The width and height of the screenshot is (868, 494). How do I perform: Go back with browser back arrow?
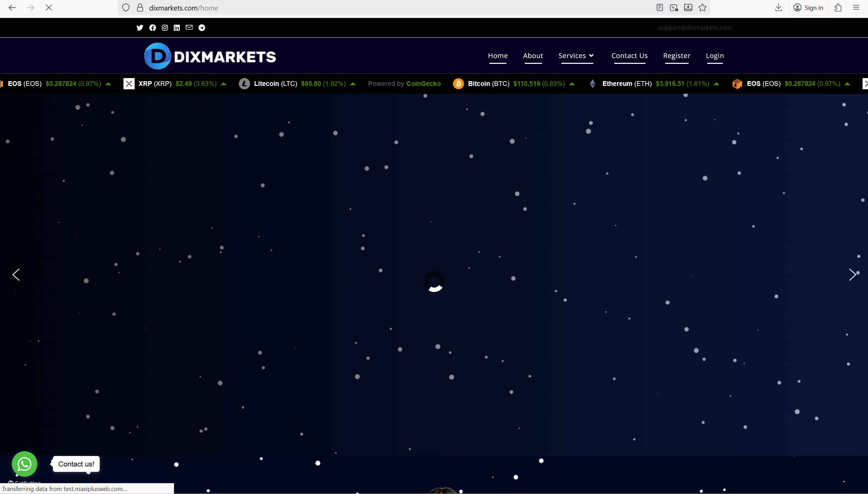12,7
